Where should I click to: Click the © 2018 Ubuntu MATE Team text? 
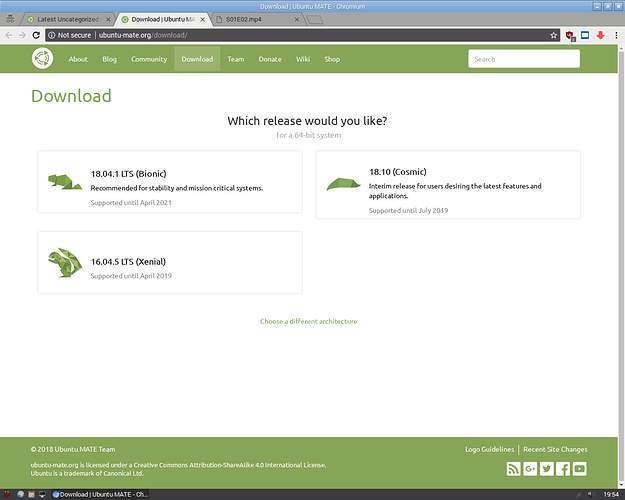[73, 449]
